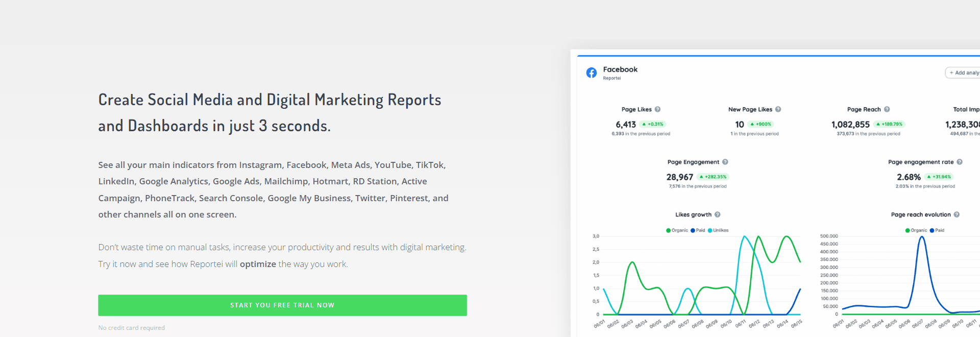Click New Page Likes question mark icon
Image resolution: width=980 pixels, height=337 pixels.
click(x=778, y=109)
